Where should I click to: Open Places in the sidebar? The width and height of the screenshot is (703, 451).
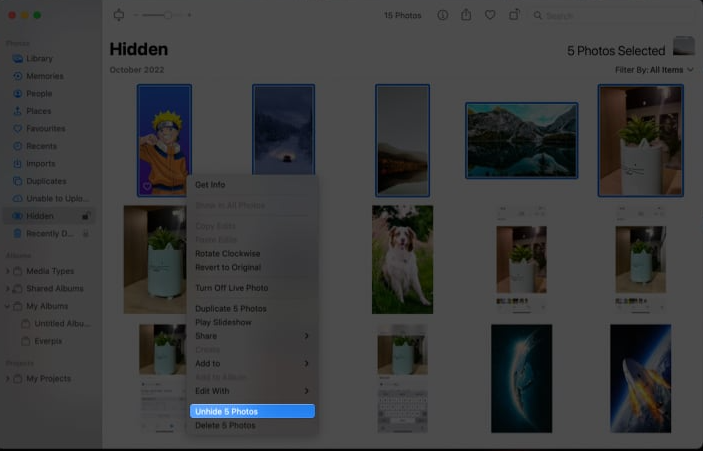[49, 111]
